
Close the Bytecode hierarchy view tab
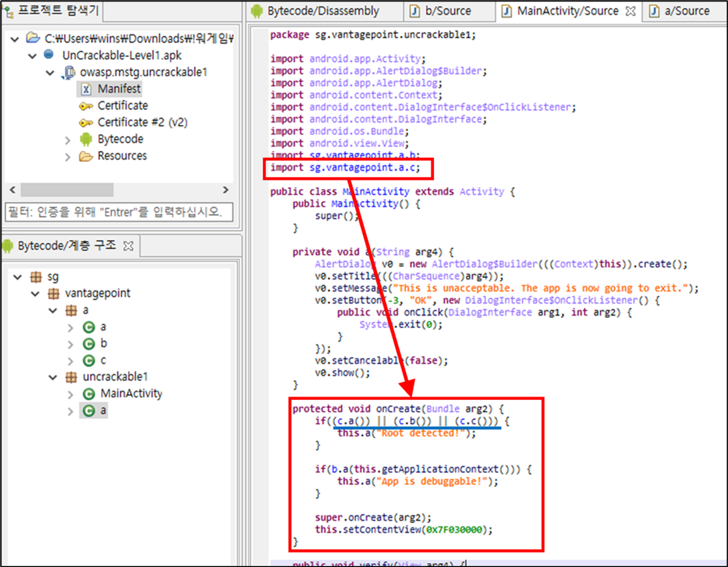(128, 246)
